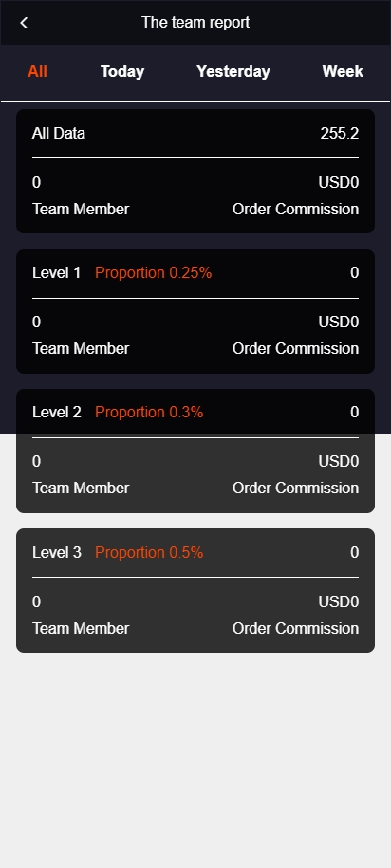This screenshot has height=868, width=391.
Task: Select the All tab
Action: 37,71
